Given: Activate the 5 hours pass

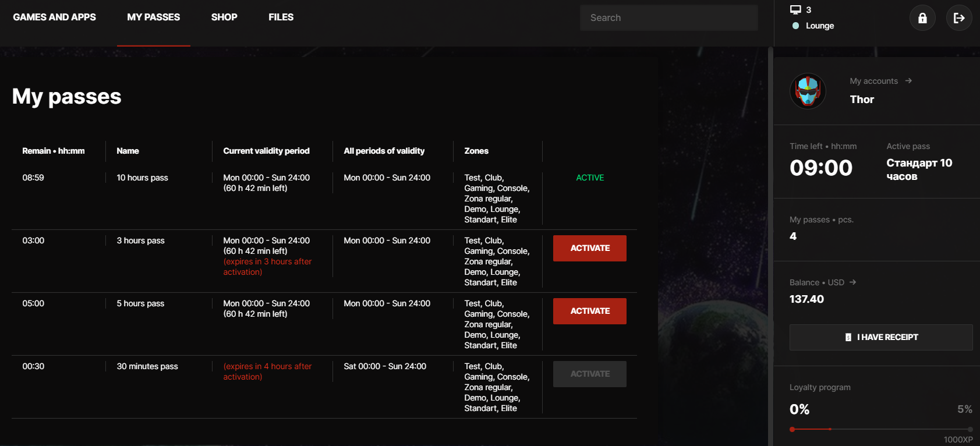Looking at the screenshot, I should (x=589, y=311).
